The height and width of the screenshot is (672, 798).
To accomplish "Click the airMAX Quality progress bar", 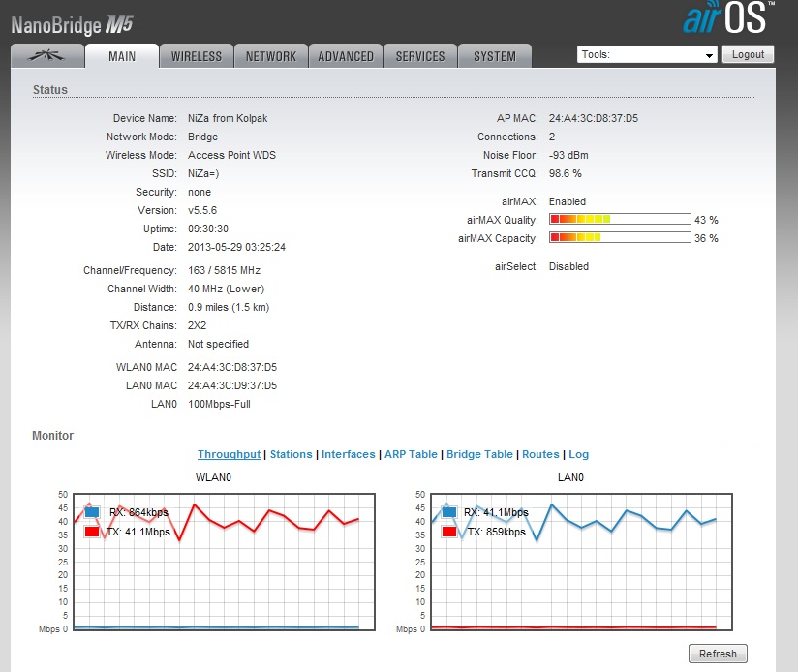I will tap(620, 219).
